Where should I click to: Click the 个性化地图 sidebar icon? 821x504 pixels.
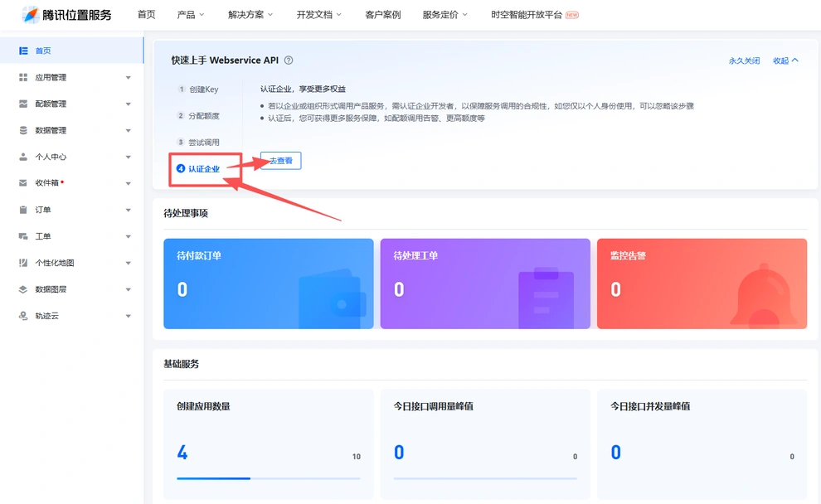point(23,263)
